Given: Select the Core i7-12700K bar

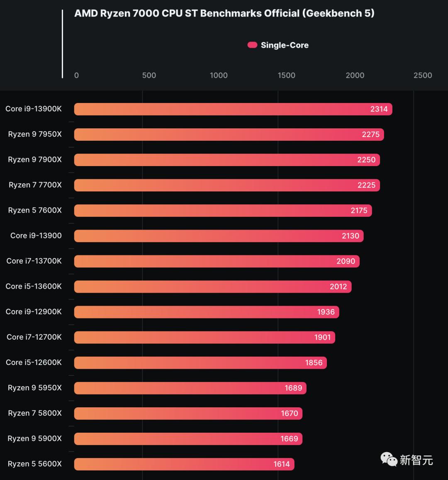Looking at the screenshot, I should pos(204,337).
